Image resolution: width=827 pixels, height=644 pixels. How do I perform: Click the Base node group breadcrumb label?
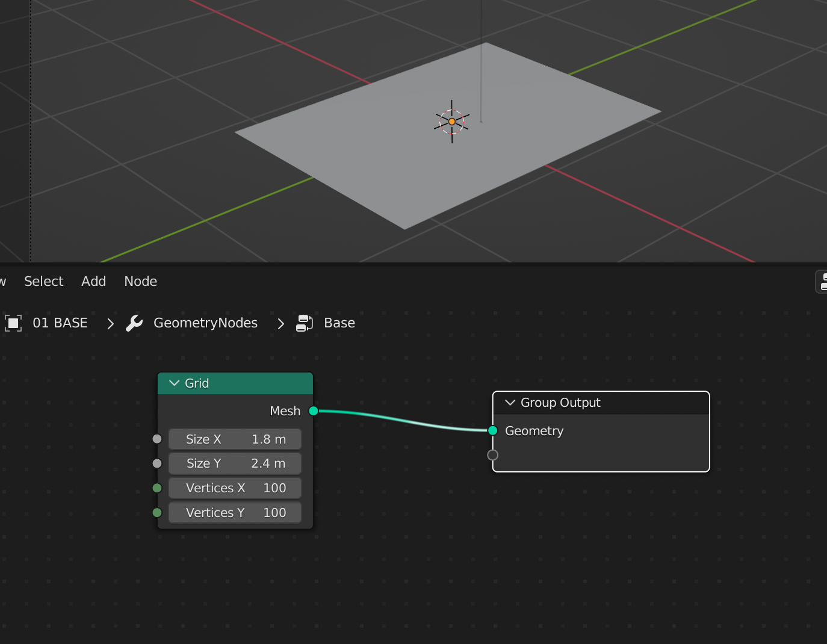pyautogui.click(x=339, y=323)
